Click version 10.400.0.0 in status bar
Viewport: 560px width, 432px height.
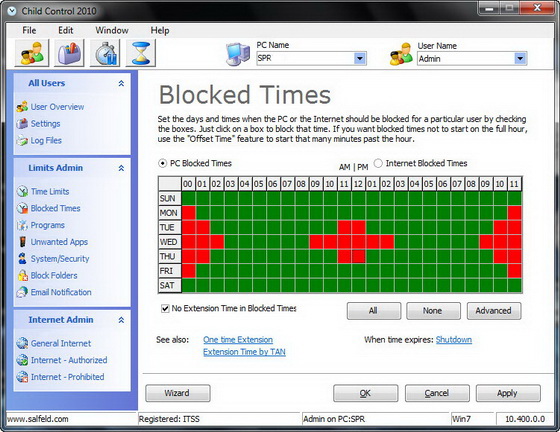click(x=525, y=419)
